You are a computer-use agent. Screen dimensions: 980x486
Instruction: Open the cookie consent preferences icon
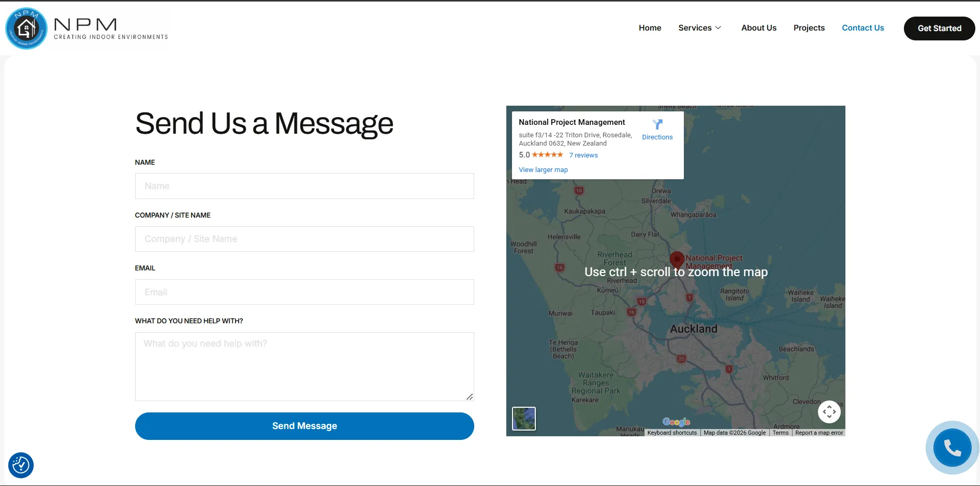(21, 465)
